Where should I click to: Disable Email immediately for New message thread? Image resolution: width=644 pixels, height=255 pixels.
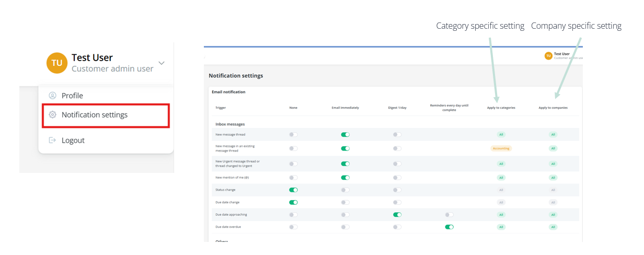click(345, 135)
